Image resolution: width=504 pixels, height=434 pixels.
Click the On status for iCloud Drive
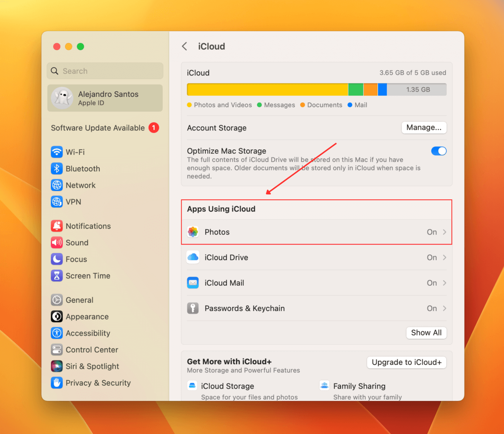point(432,258)
